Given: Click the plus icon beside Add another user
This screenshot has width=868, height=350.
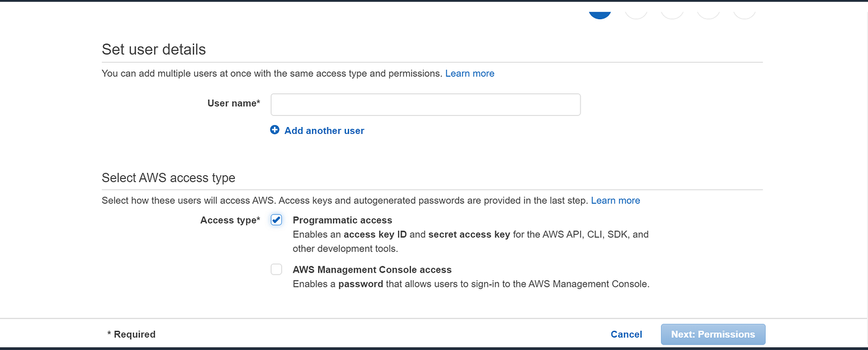Looking at the screenshot, I should pos(275,130).
